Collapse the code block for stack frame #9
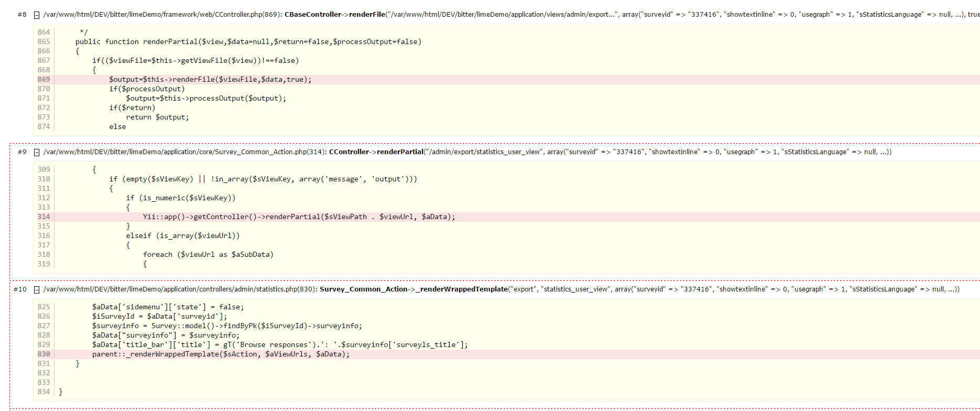 [x=37, y=153]
